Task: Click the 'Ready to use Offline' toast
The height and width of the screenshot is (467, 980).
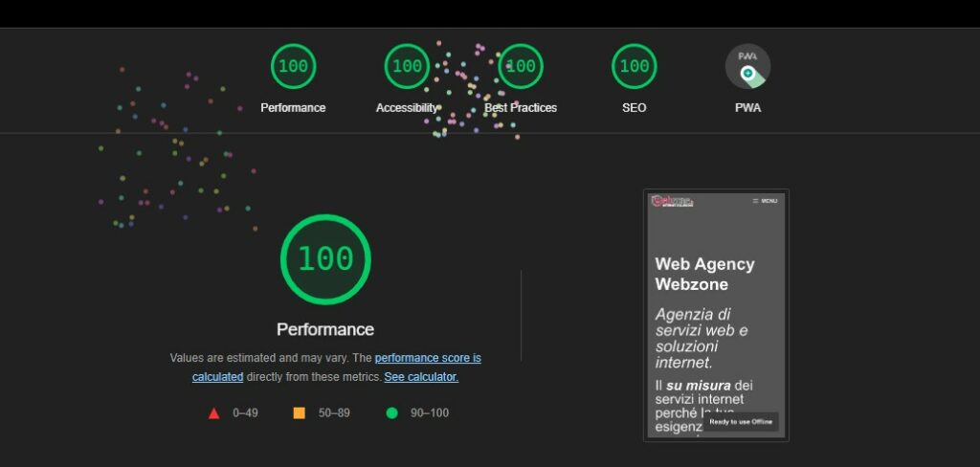Action: click(x=741, y=422)
